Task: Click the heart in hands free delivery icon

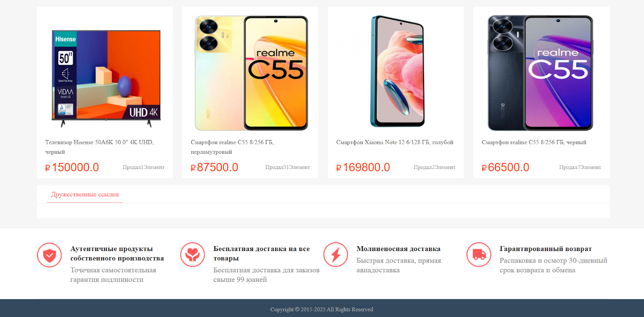Action: [x=192, y=255]
